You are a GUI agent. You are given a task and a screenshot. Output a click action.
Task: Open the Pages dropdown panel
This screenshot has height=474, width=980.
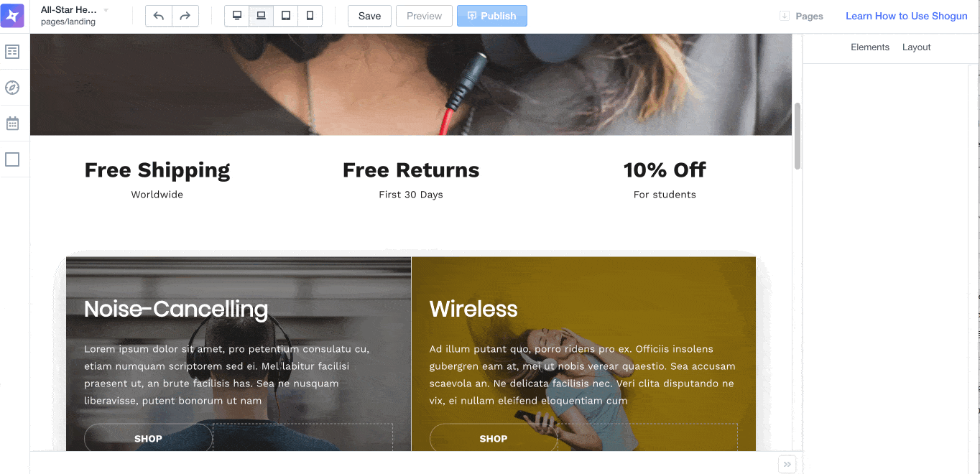(802, 16)
